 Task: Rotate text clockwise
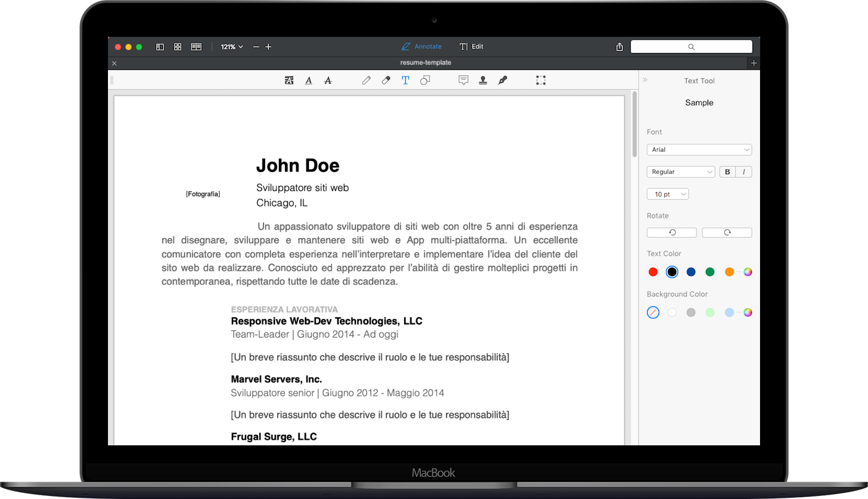click(727, 233)
